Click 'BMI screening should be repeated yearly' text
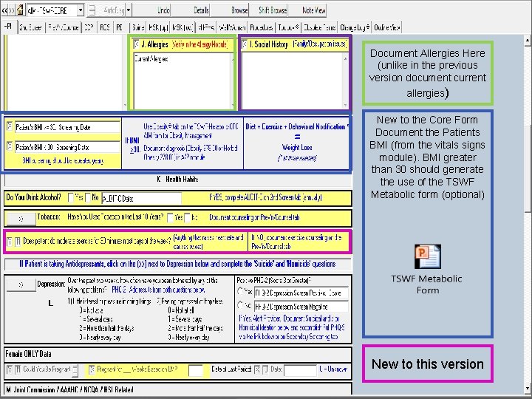The width and height of the screenshot is (532, 399). point(63,160)
